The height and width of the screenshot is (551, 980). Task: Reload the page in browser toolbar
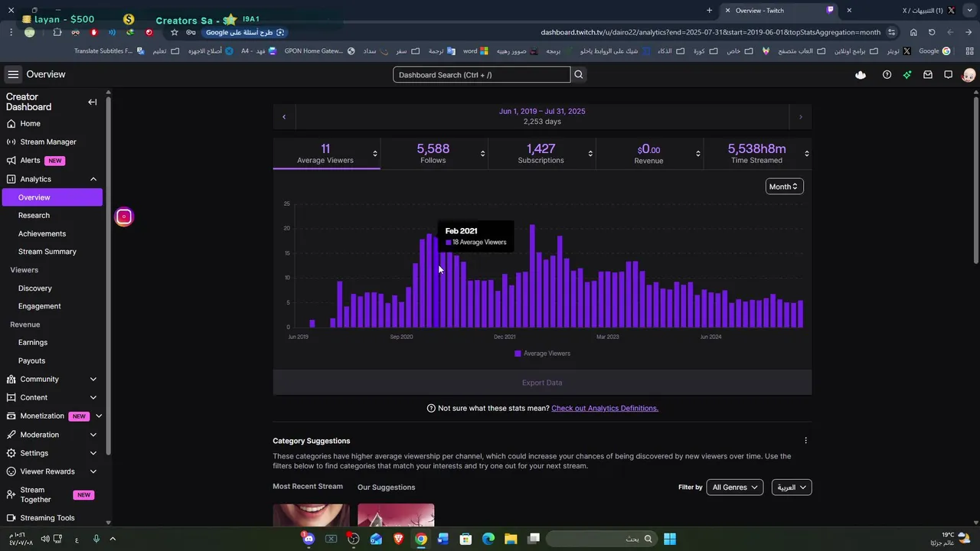point(932,32)
